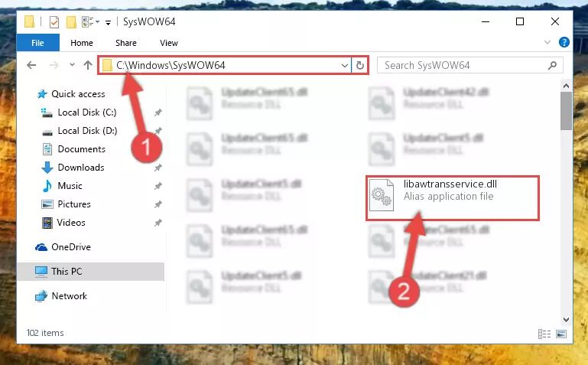Open the View ribbon tab
The height and width of the screenshot is (365, 588).
[x=169, y=43]
